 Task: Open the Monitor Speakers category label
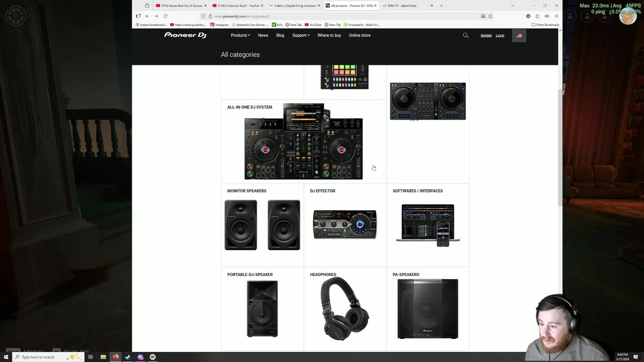tap(247, 191)
